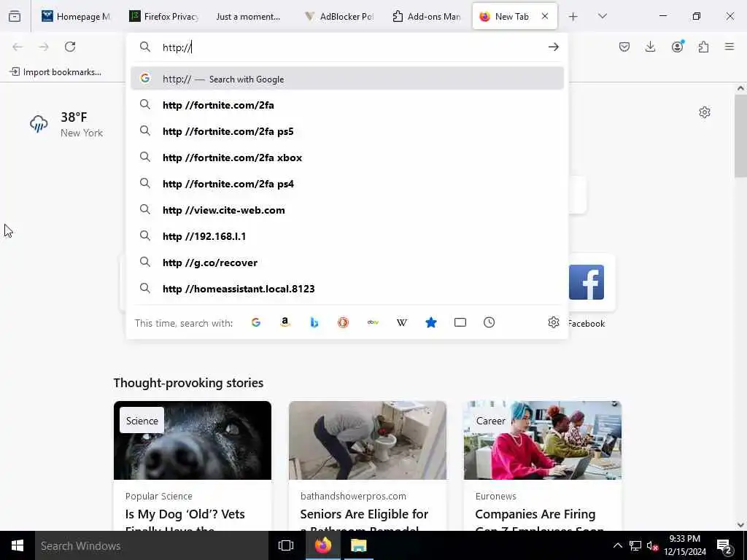Choose suggestion http //fortnite.com/2fa xbox

[x=347, y=157]
